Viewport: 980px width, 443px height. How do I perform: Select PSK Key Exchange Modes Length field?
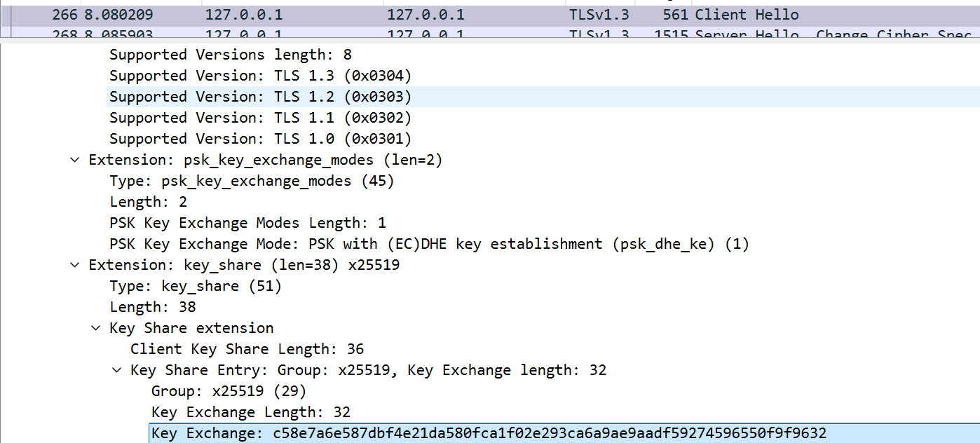(x=247, y=223)
